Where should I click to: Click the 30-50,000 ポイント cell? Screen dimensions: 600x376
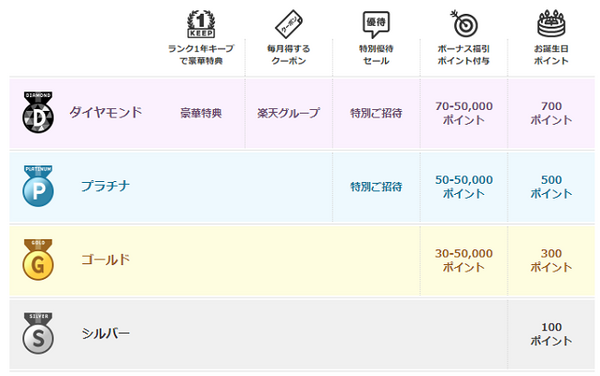(464, 260)
